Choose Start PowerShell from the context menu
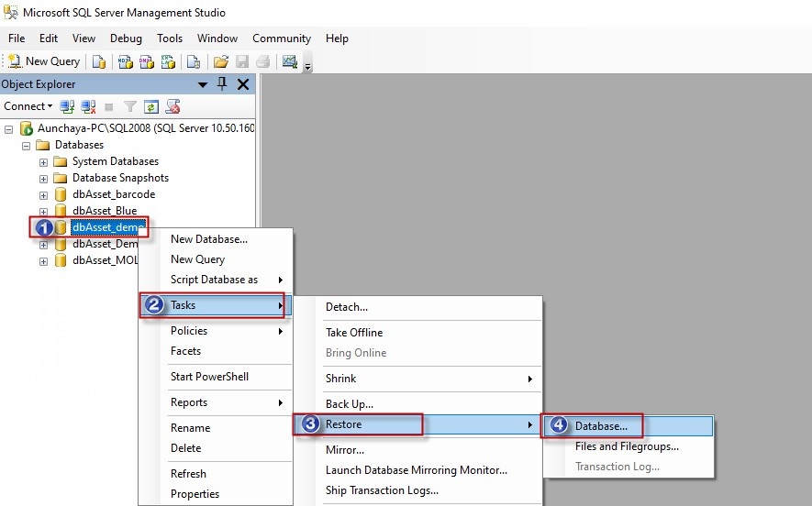Viewport: 812px width, 506px height. pos(216,377)
